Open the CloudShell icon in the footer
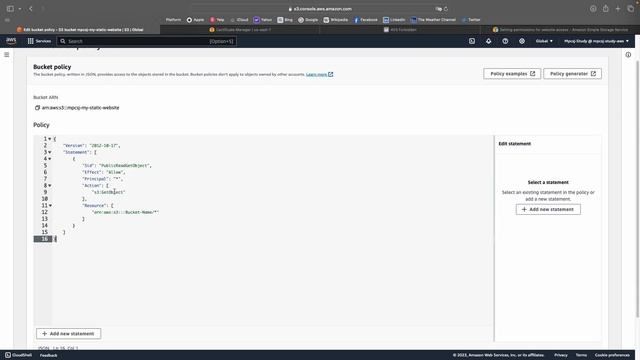 8,355
